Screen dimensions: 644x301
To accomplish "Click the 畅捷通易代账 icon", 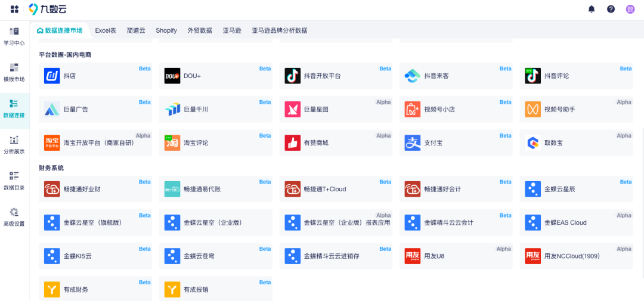I will (172, 190).
